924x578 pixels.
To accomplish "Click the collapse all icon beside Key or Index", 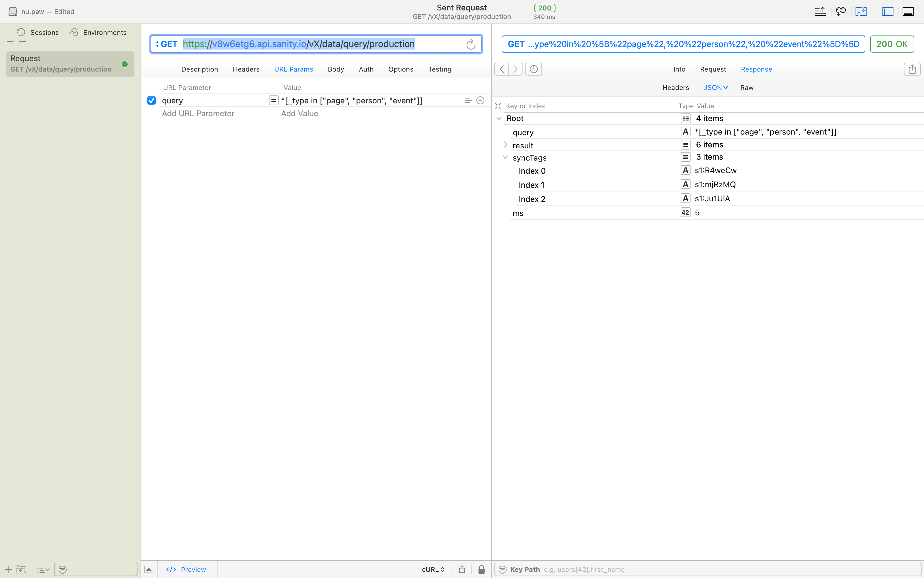I will tap(498, 106).
